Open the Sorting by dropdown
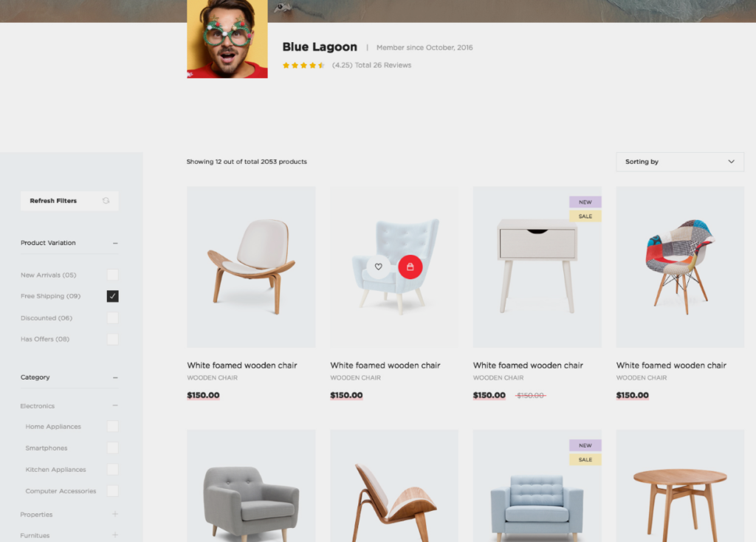This screenshot has width=756, height=542. tap(680, 162)
